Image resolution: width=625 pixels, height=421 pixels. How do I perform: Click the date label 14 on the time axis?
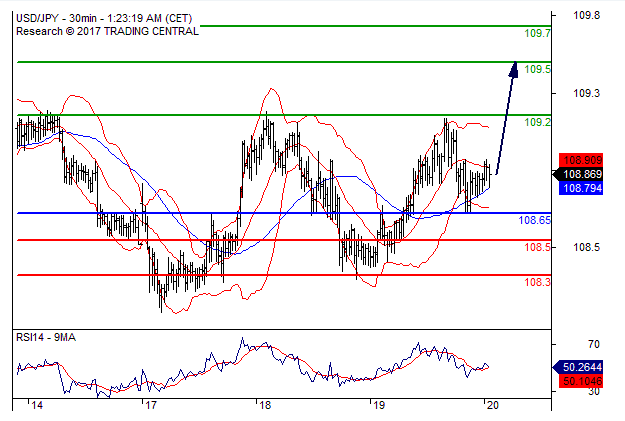[x=37, y=405]
